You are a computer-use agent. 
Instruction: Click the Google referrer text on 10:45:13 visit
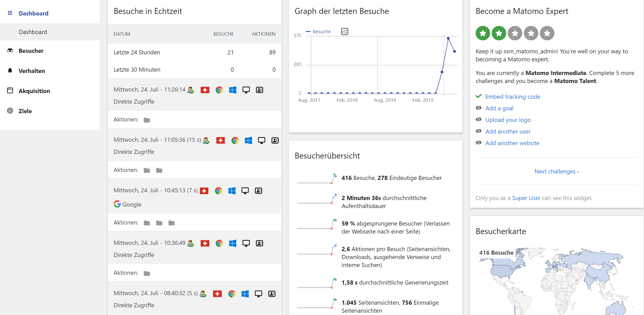pyautogui.click(x=132, y=204)
